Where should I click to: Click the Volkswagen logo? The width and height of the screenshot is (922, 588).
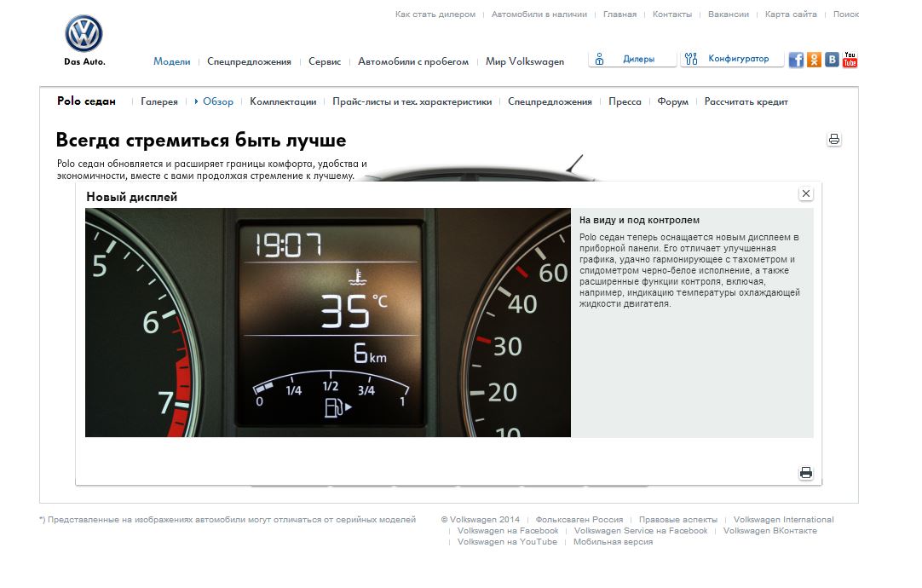84,33
